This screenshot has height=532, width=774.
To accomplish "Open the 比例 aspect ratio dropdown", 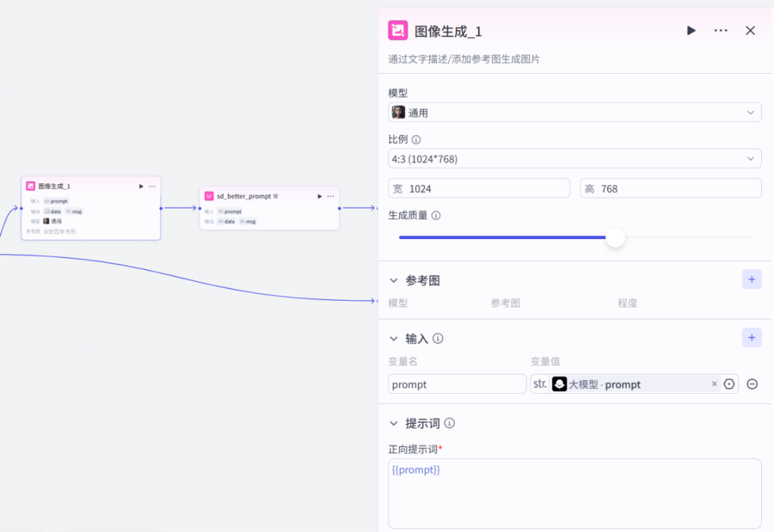I will coord(750,158).
